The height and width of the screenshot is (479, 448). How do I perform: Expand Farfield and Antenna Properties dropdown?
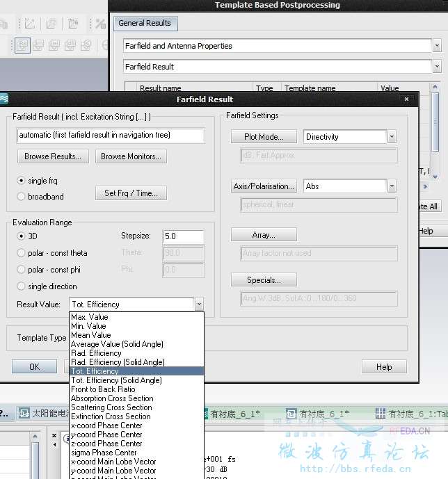(x=437, y=46)
